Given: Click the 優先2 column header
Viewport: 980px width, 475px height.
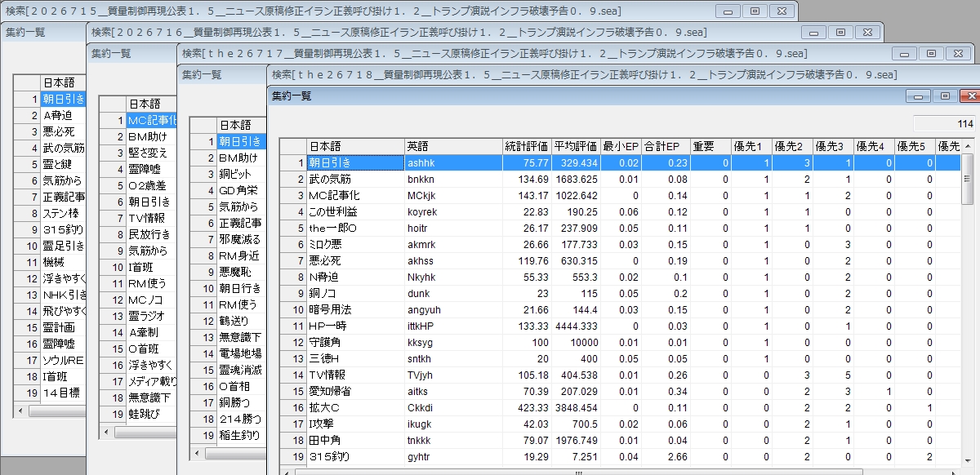Looking at the screenshot, I should click(x=792, y=146).
